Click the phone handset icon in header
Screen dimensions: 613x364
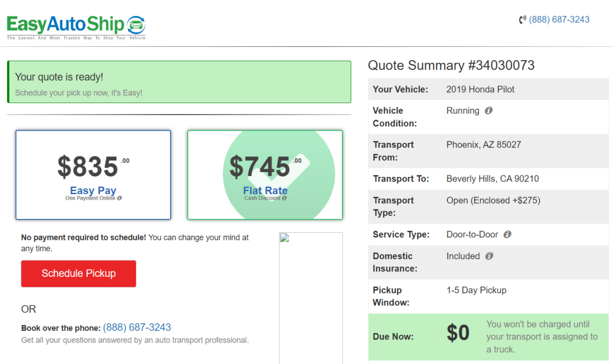pos(522,19)
